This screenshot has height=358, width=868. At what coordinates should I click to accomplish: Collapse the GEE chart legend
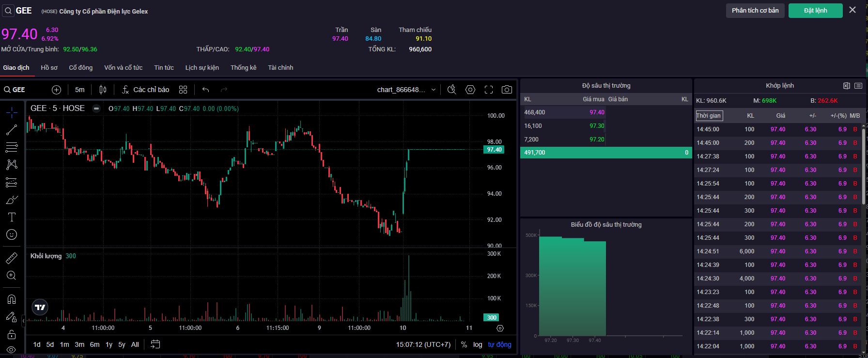pyautogui.click(x=96, y=109)
